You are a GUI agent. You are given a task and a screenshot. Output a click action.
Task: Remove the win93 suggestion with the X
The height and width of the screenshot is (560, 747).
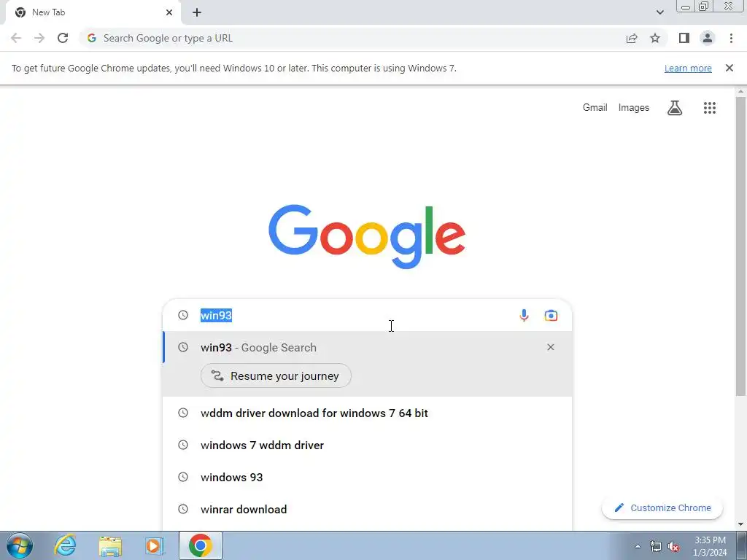[x=551, y=347]
